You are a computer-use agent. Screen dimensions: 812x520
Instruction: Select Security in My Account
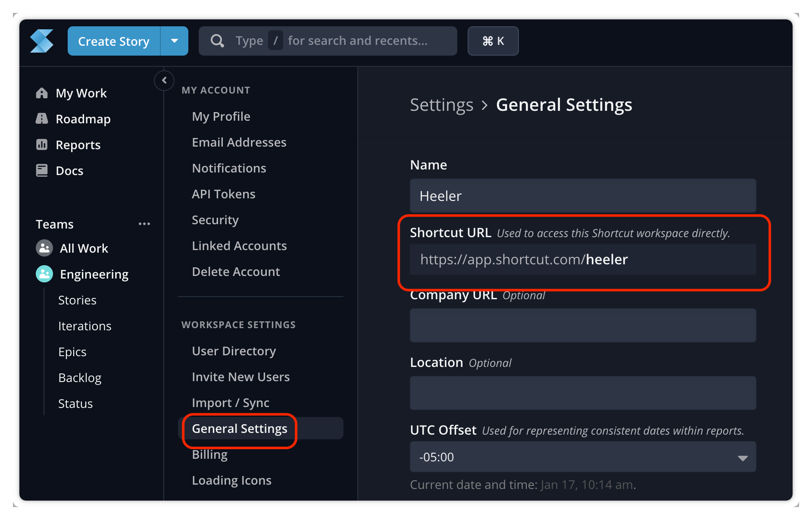[x=215, y=220]
